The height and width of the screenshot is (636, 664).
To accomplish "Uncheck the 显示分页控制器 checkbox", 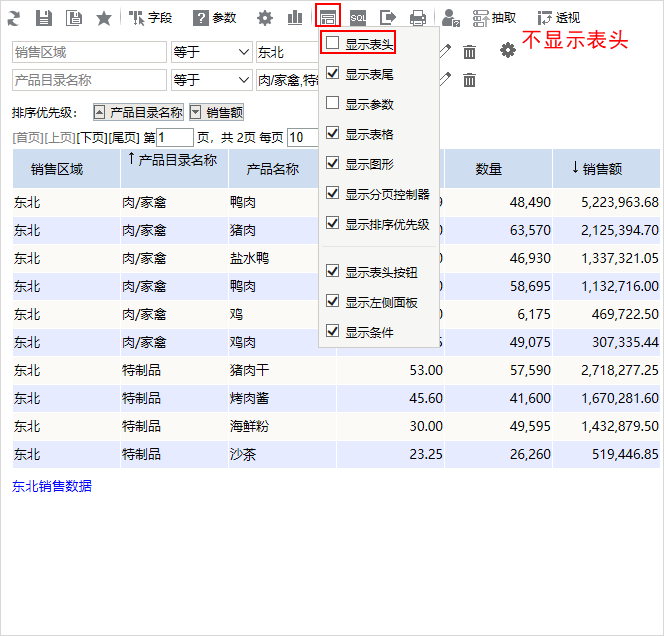I will pyautogui.click(x=332, y=193).
